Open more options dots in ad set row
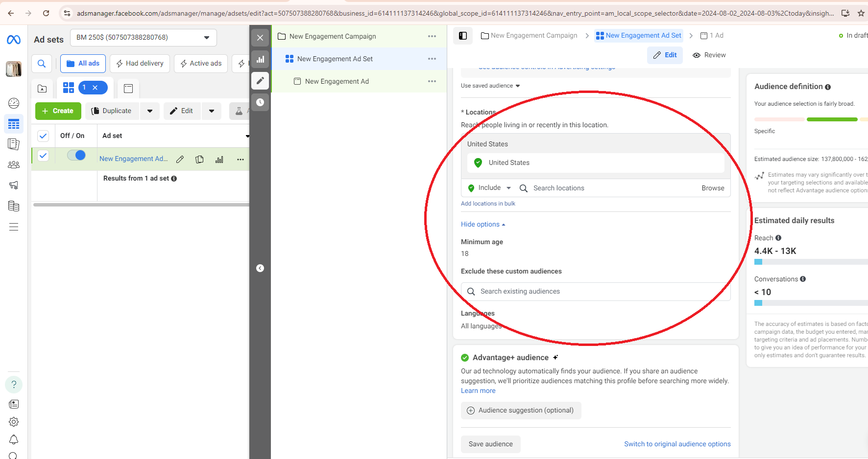This screenshot has width=868, height=459. (x=240, y=159)
